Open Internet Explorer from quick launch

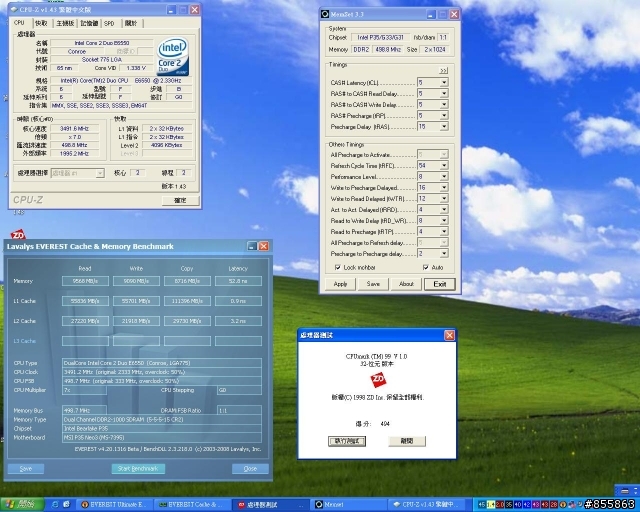click(55, 505)
